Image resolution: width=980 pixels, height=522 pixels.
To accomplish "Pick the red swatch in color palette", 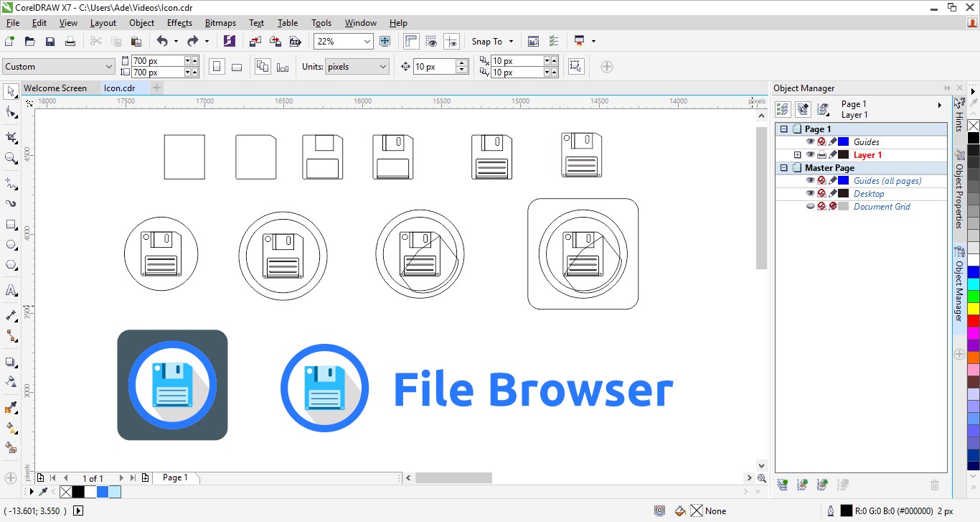I will pos(974,321).
